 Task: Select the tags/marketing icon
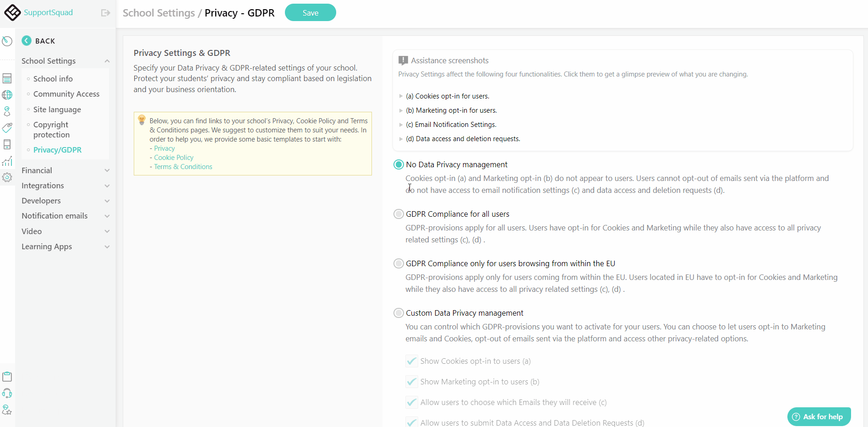click(7, 128)
